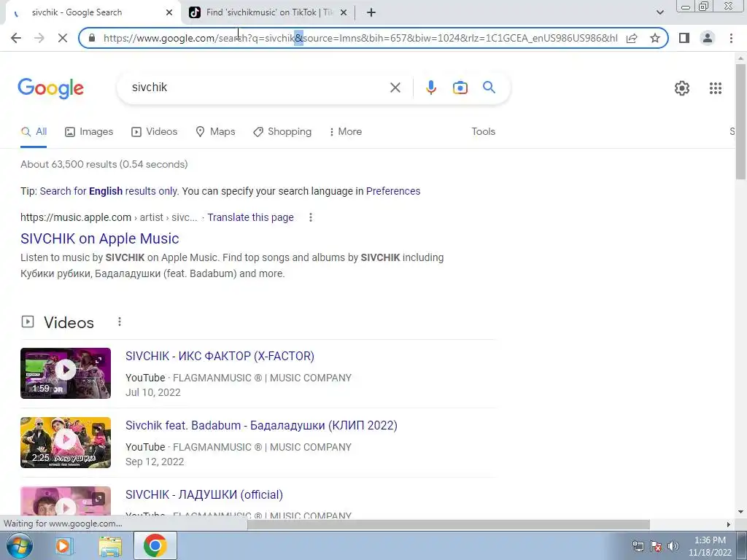Select the All results tab
The width and height of the screenshot is (747, 560).
click(x=34, y=132)
